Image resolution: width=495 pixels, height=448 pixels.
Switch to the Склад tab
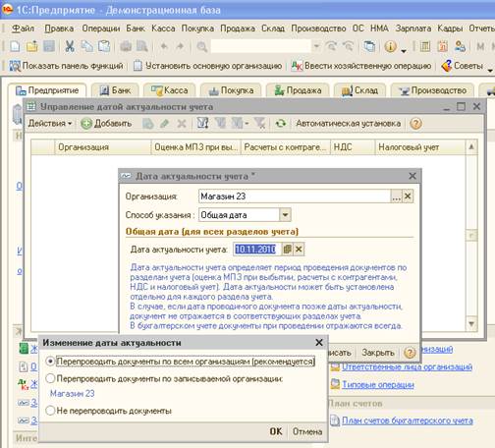pyautogui.click(x=359, y=90)
